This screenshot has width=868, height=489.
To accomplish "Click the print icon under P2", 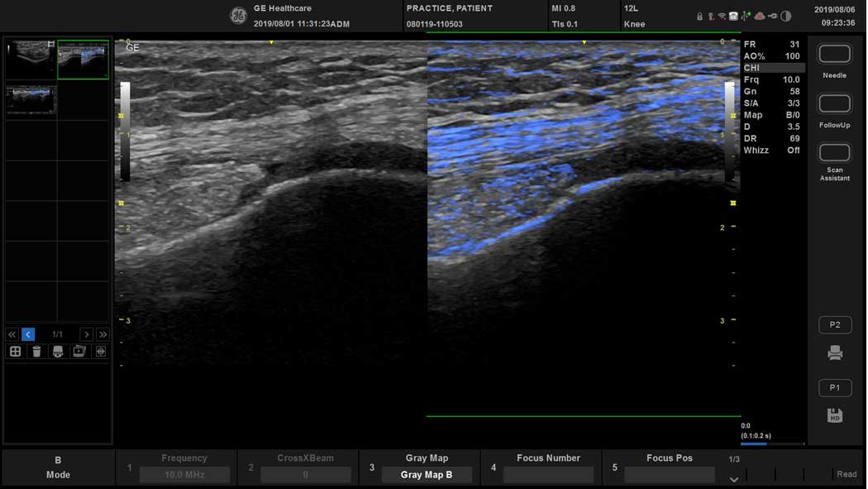I will [x=835, y=354].
